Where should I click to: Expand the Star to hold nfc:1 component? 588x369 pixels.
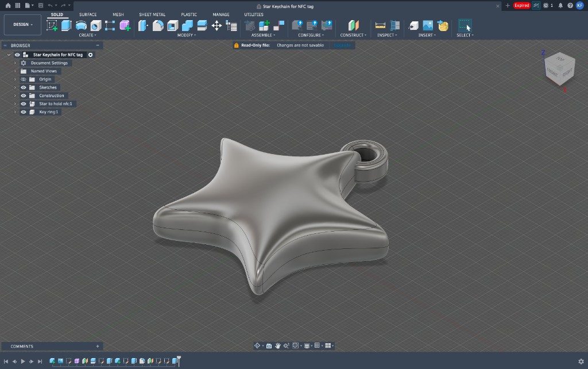pos(15,104)
